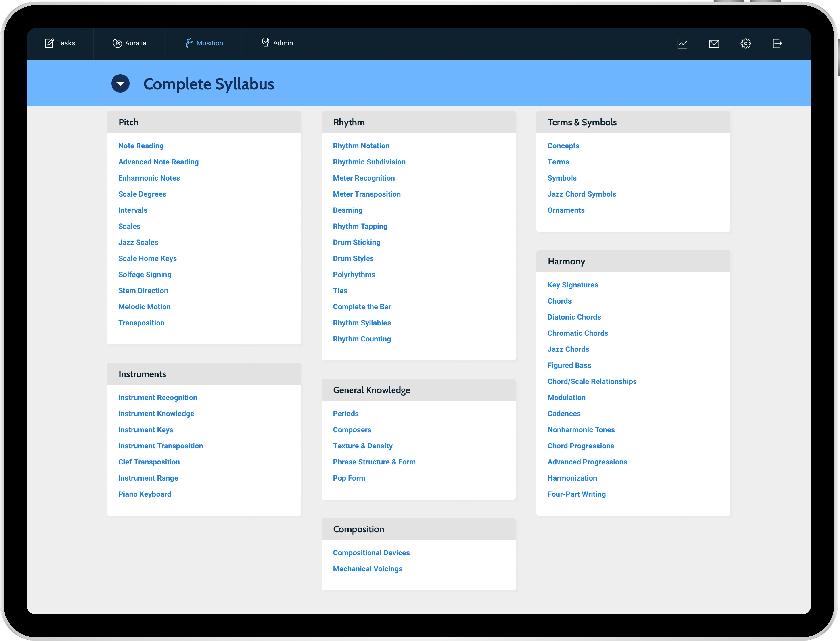Open Four-Part Writing under Harmony
The height and width of the screenshot is (641, 840).
point(576,494)
